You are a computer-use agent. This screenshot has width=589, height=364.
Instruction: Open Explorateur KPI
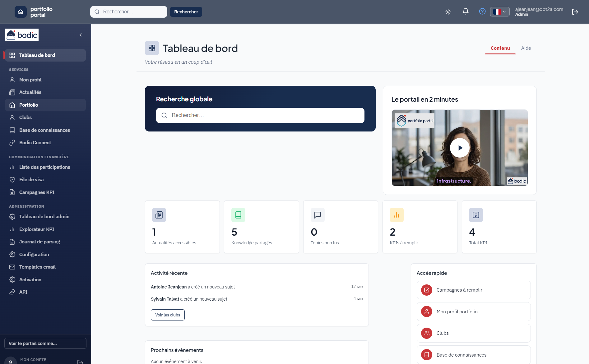(x=45, y=229)
